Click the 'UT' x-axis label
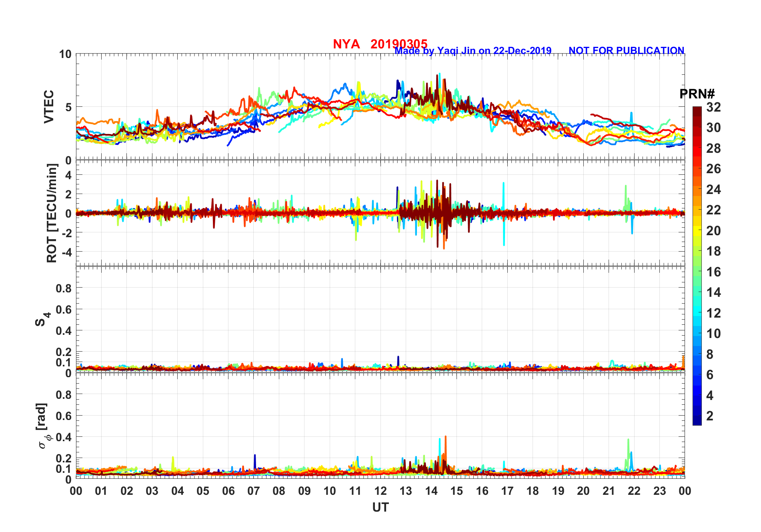The image size is (761, 532). point(380,508)
